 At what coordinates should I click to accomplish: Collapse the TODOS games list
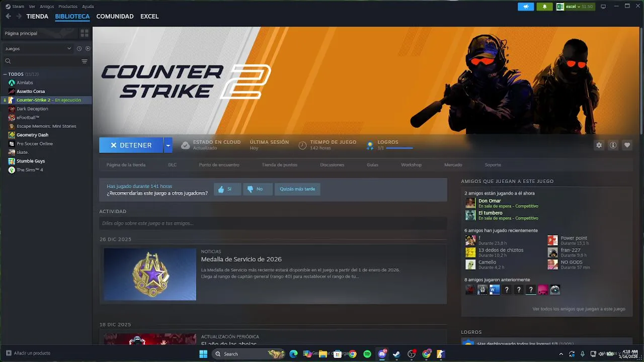[x=6, y=74]
